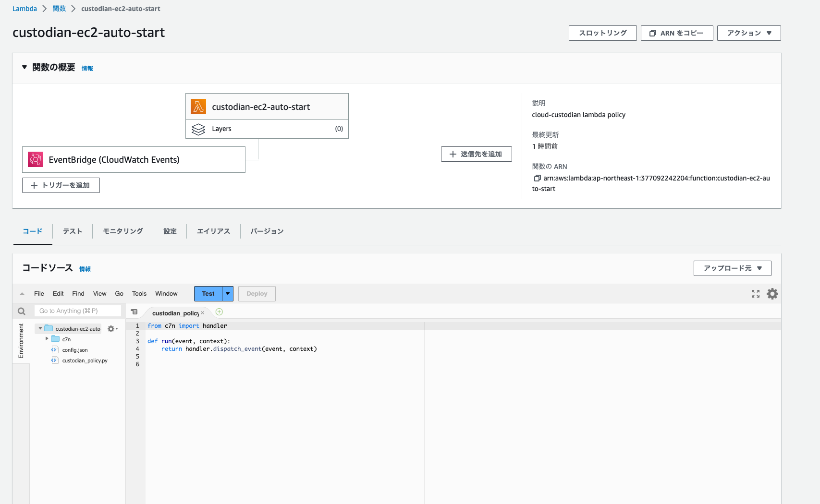The height and width of the screenshot is (504, 820).
Task: Select custodian_policy.py in the file tree
Action: (85, 360)
